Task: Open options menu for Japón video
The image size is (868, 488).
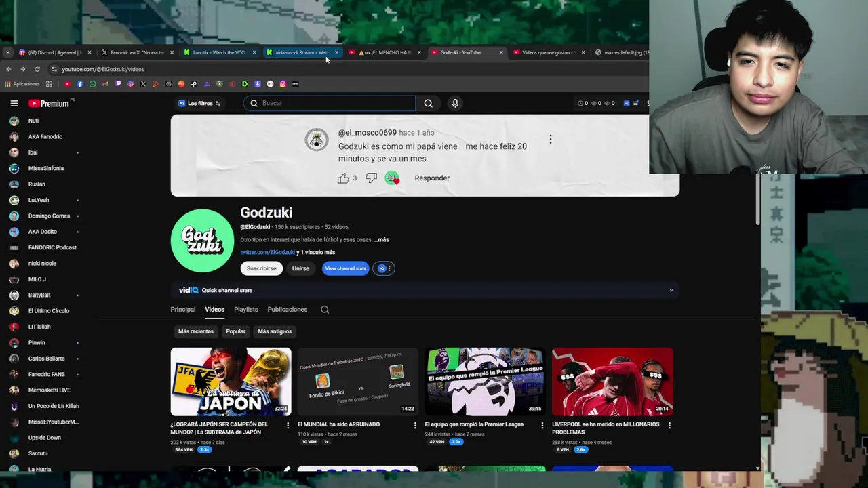Action: tap(288, 426)
